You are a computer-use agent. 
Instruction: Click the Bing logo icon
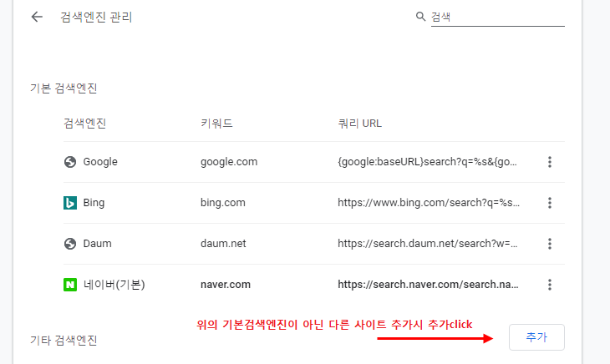click(x=70, y=203)
